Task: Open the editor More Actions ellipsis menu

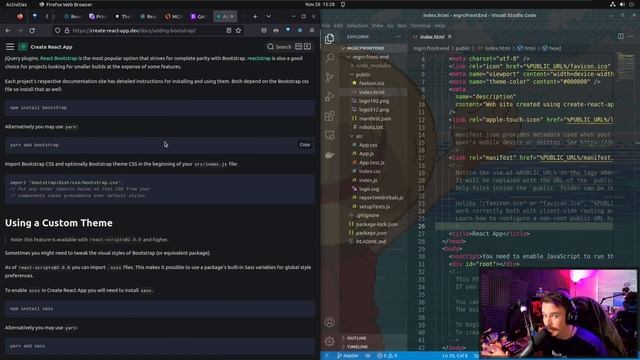Action: point(631,36)
